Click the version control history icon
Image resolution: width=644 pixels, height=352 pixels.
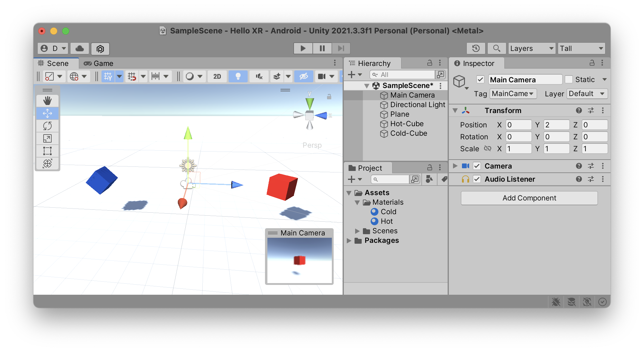476,48
